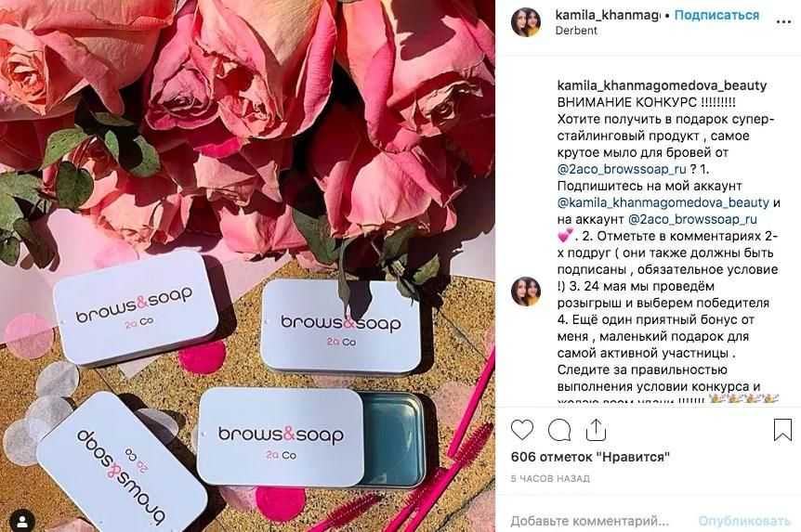Focus the Добавьте комментарий input field
Screen dimensions: 801x532
coord(590,521)
